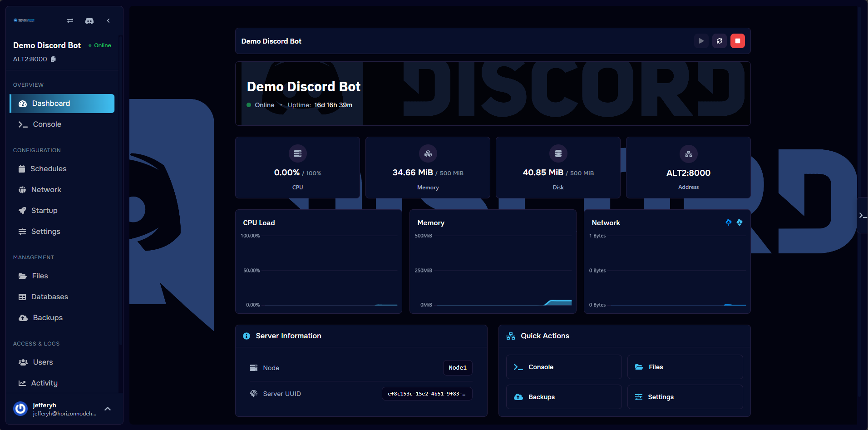Open the Discord link icon in the sidebar
The image size is (868, 430).
pyautogui.click(x=89, y=21)
